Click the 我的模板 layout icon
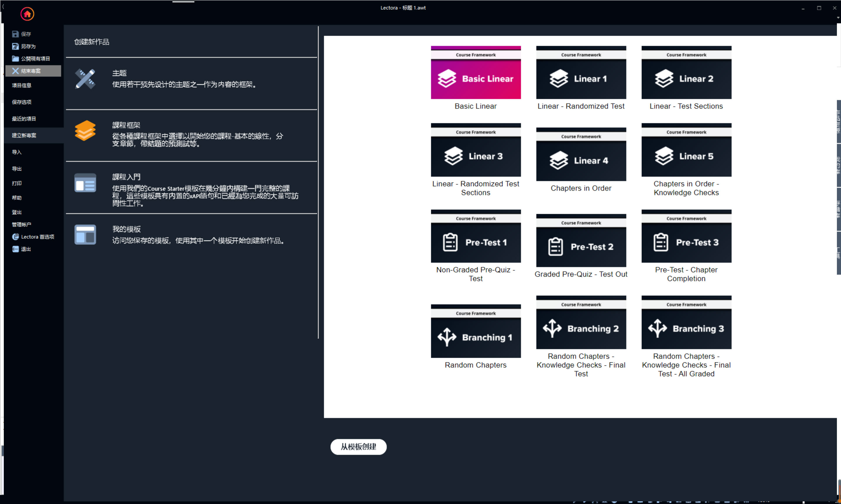This screenshot has width=841, height=504. click(x=85, y=234)
